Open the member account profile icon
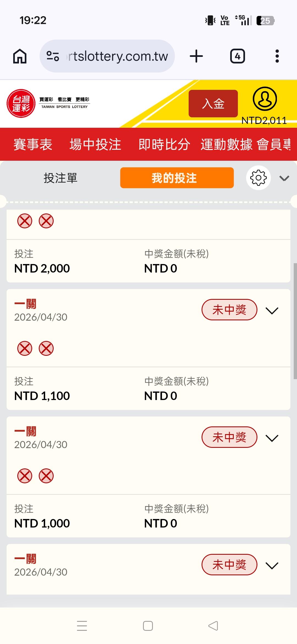 pos(265,99)
